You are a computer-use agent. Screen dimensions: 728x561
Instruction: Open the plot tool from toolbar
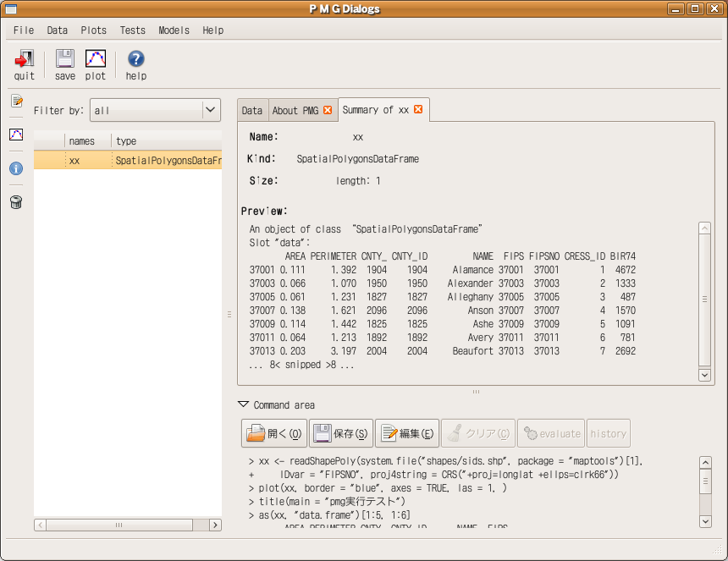pos(96,60)
